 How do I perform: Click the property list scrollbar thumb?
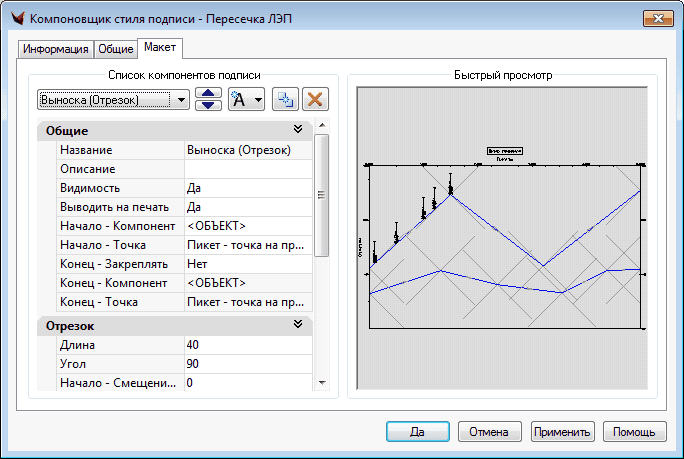[321, 195]
